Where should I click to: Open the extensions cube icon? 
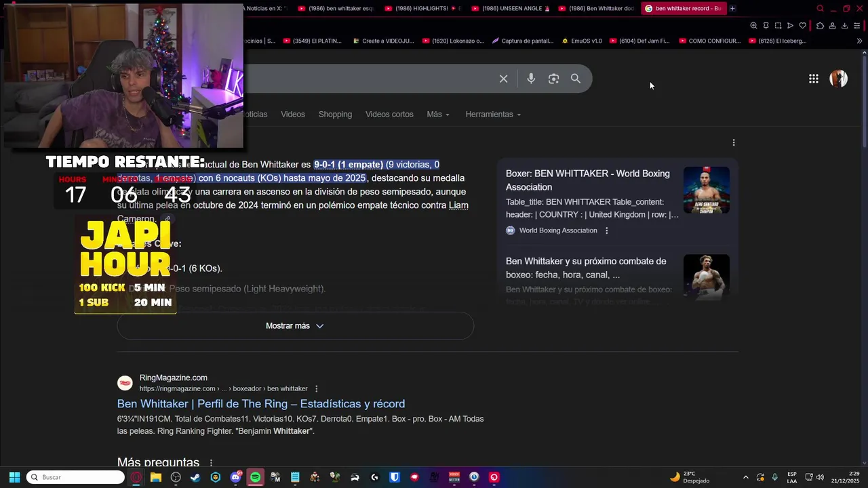820,26
